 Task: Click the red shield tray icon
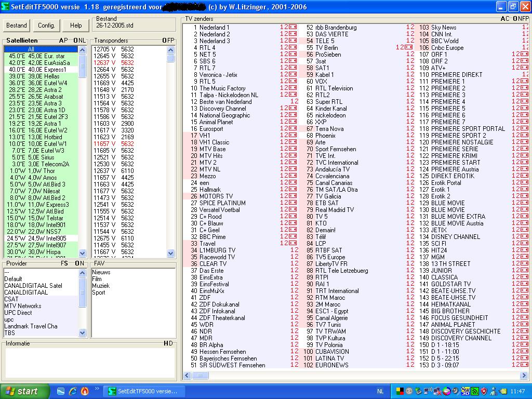484,391
